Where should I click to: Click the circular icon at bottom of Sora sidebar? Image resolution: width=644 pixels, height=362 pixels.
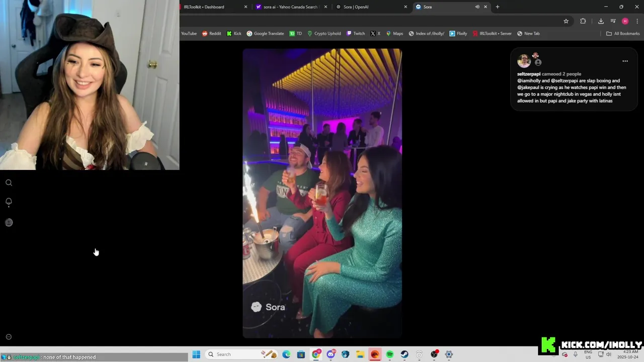coord(9,337)
